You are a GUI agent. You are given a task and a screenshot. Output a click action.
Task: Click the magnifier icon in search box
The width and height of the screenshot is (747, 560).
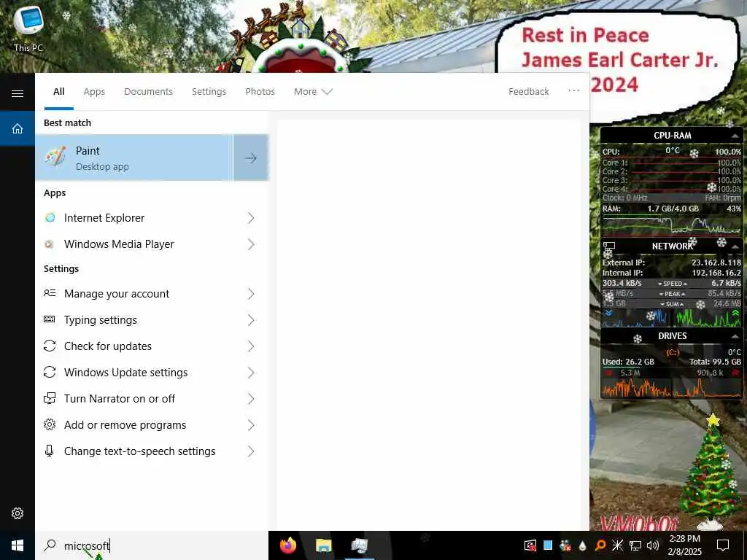50,545
